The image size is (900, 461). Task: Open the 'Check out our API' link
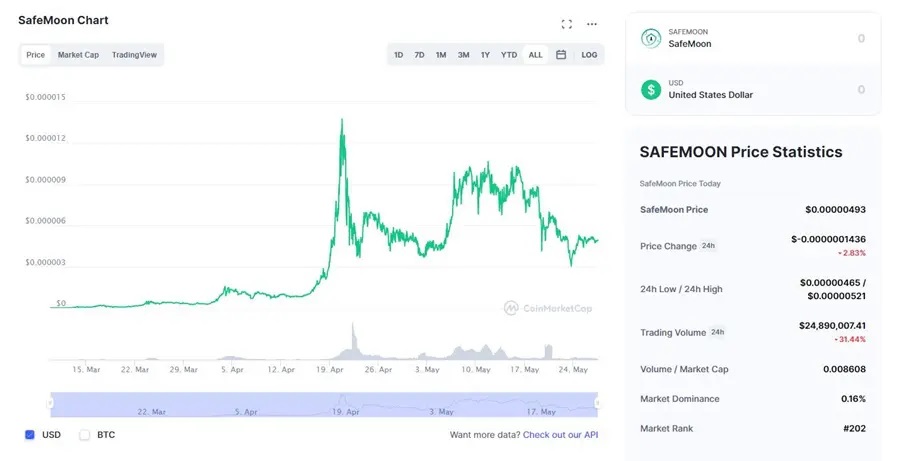click(560, 435)
